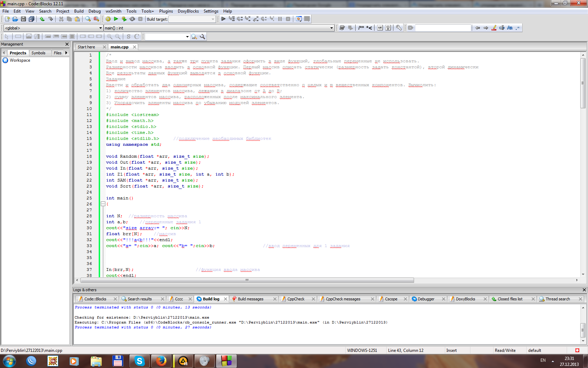Show more Management tabs with the right arrow

pos(66,53)
